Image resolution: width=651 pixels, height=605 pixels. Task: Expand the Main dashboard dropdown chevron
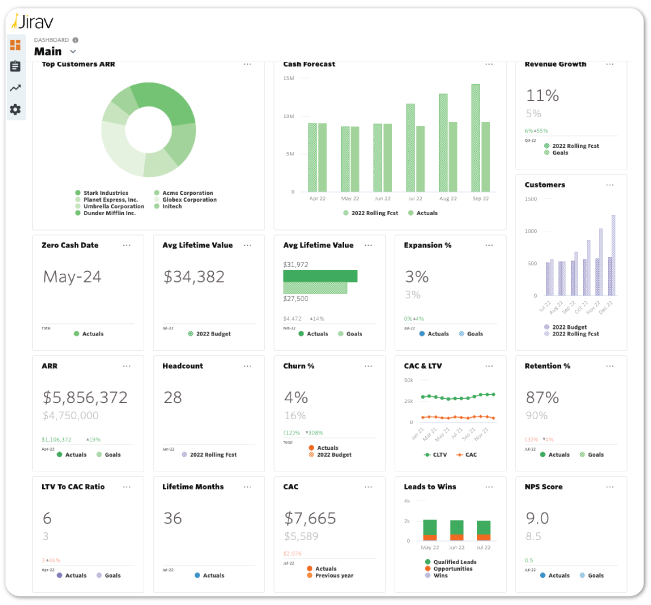pos(73,51)
